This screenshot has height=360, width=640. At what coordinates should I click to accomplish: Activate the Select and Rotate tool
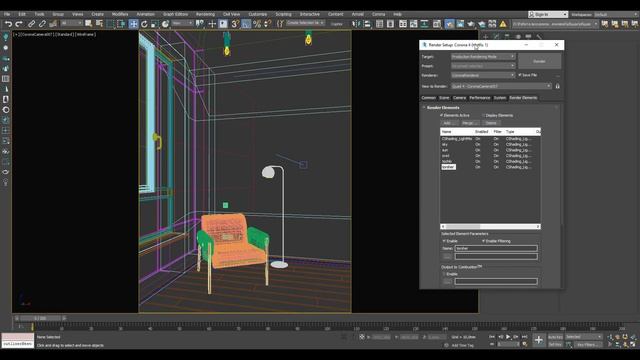click(144, 24)
